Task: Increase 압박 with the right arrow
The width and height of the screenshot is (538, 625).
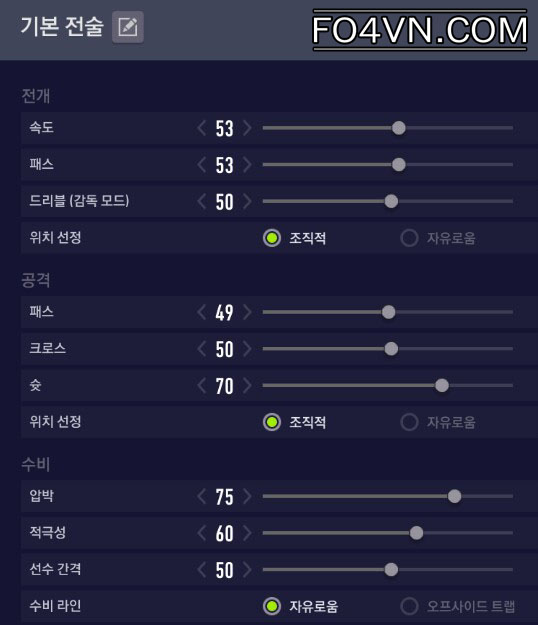Action: (247, 496)
